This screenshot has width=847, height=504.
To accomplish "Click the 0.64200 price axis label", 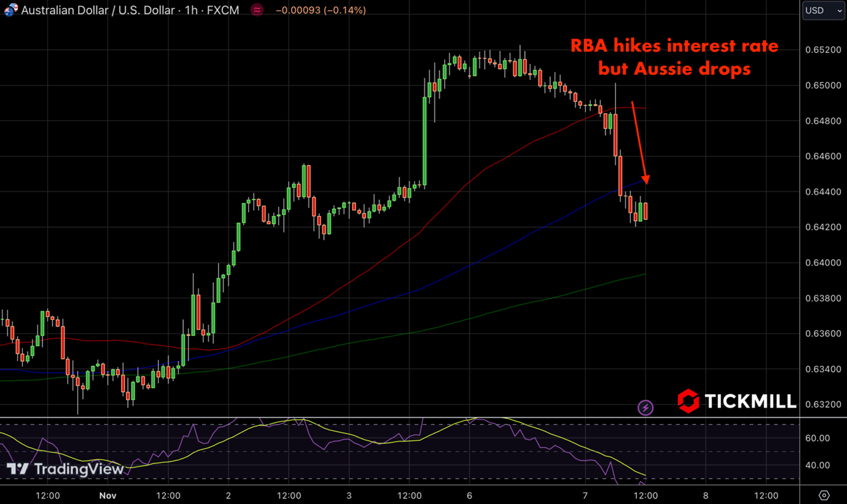I will pos(823,227).
